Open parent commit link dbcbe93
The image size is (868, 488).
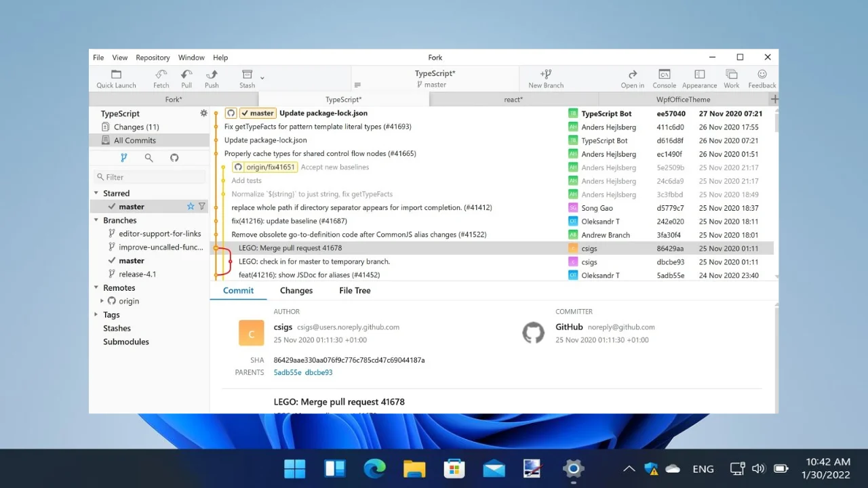(x=319, y=372)
